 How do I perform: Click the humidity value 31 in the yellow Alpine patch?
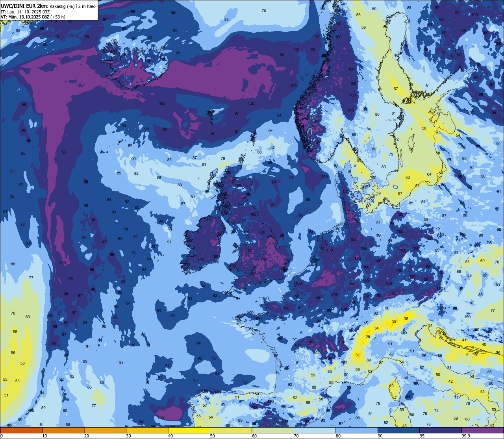(x=358, y=355)
